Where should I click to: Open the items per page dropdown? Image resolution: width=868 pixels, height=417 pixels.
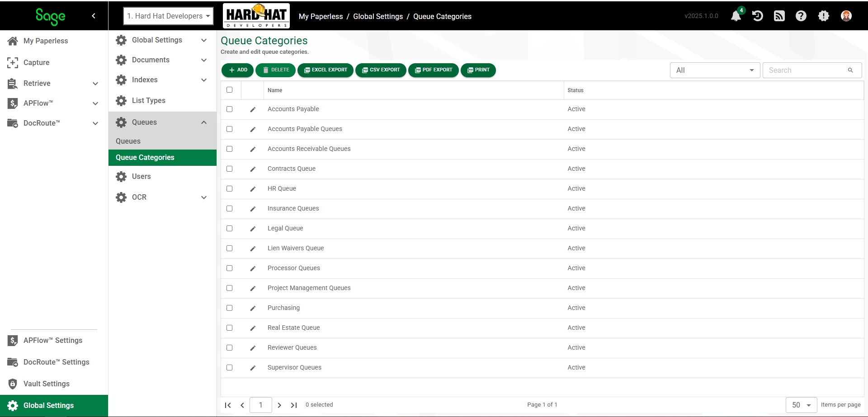tap(802, 405)
